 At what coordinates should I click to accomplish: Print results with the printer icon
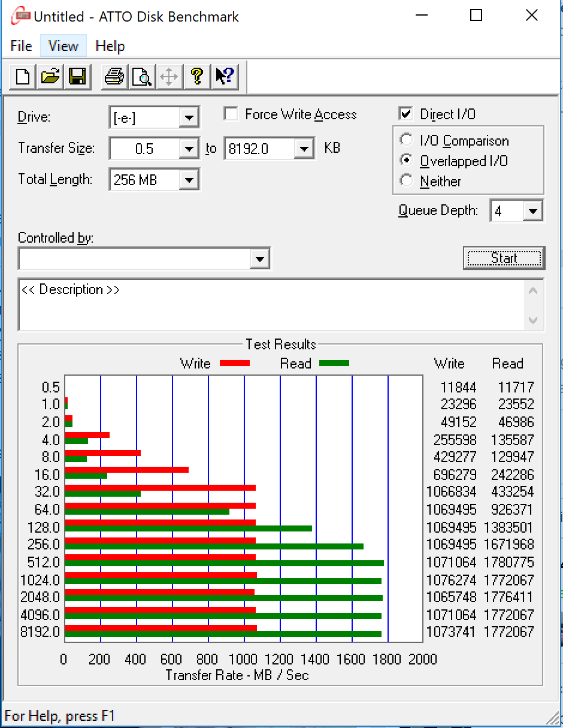click(x=114, y=77)
